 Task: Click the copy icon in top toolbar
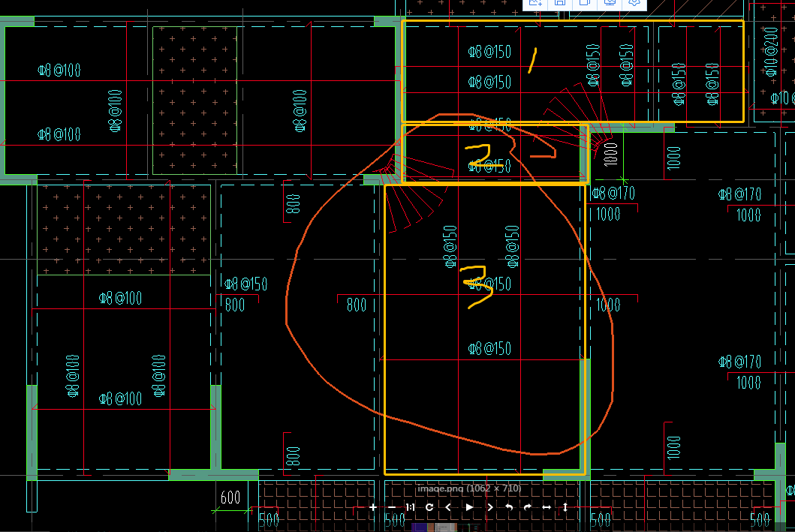[x=585, y=2]
